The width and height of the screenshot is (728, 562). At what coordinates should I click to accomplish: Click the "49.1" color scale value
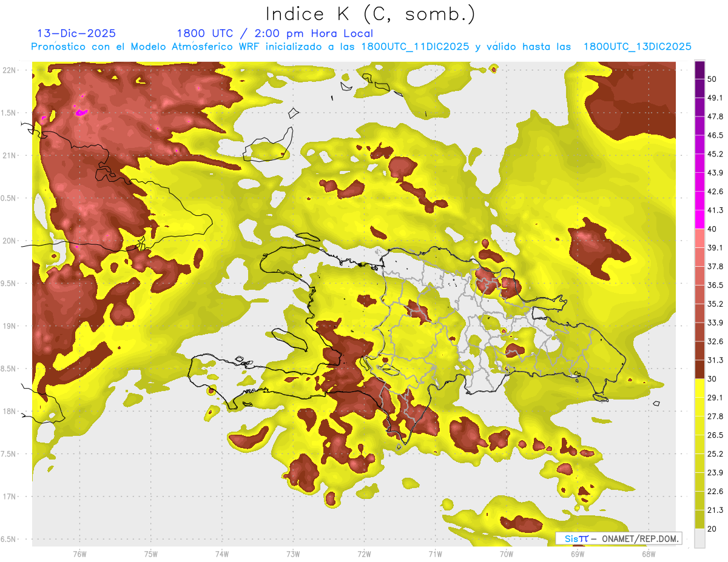tap(715, 98)
